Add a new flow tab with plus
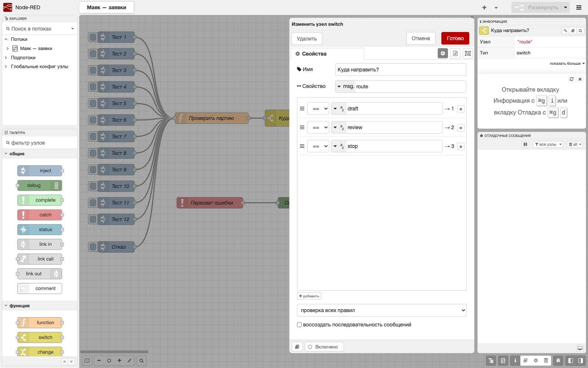Screen dimensions: 588x368 (484, 7)
